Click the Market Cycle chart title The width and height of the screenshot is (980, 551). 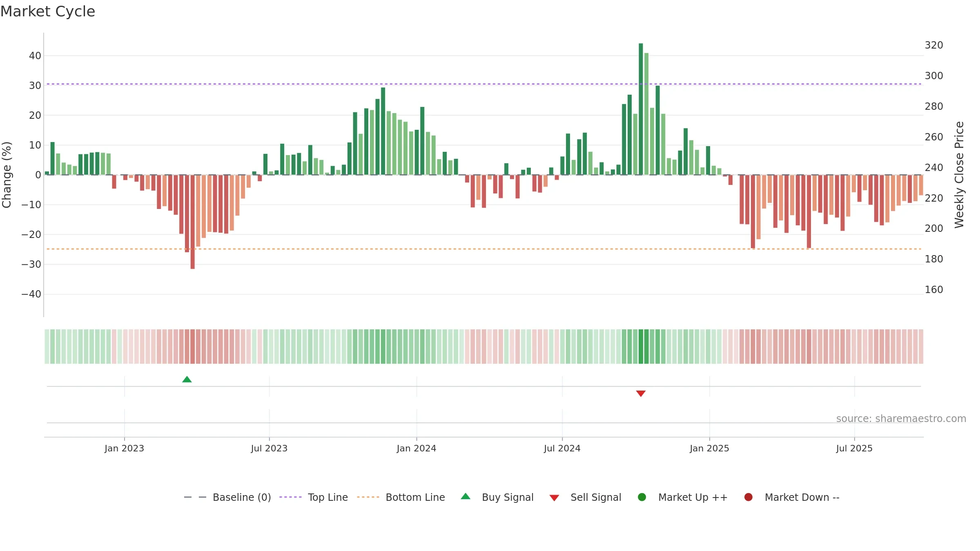coord(48,11)
